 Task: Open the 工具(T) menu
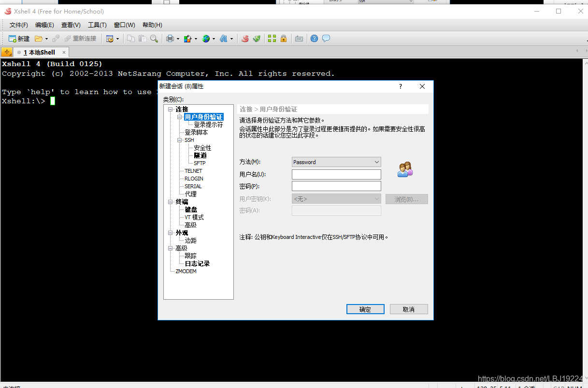pyautogui.click(x=97, y=25)
